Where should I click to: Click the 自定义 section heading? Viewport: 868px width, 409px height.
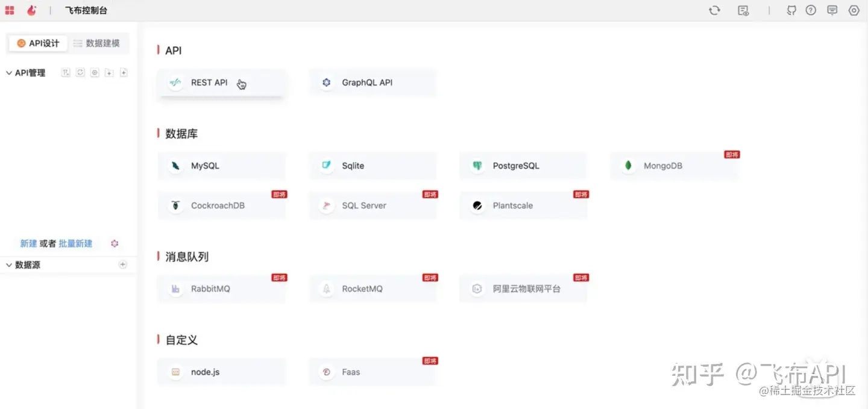click(x=181, y=340)
